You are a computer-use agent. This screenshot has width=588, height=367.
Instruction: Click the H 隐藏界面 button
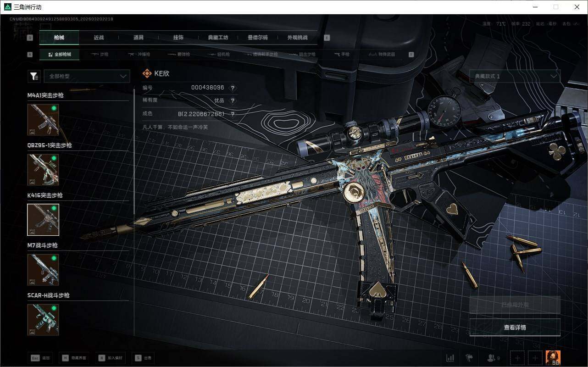pyautogui.click(x=74, y=358)
